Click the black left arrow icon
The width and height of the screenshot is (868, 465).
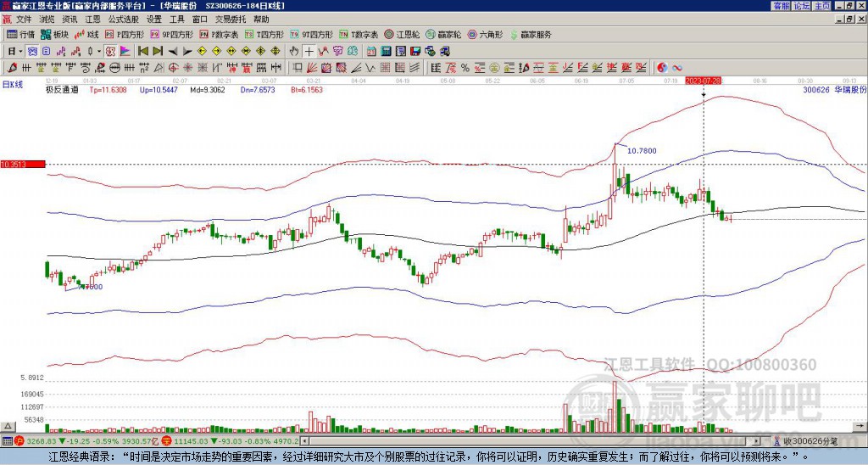pos(173,52)
